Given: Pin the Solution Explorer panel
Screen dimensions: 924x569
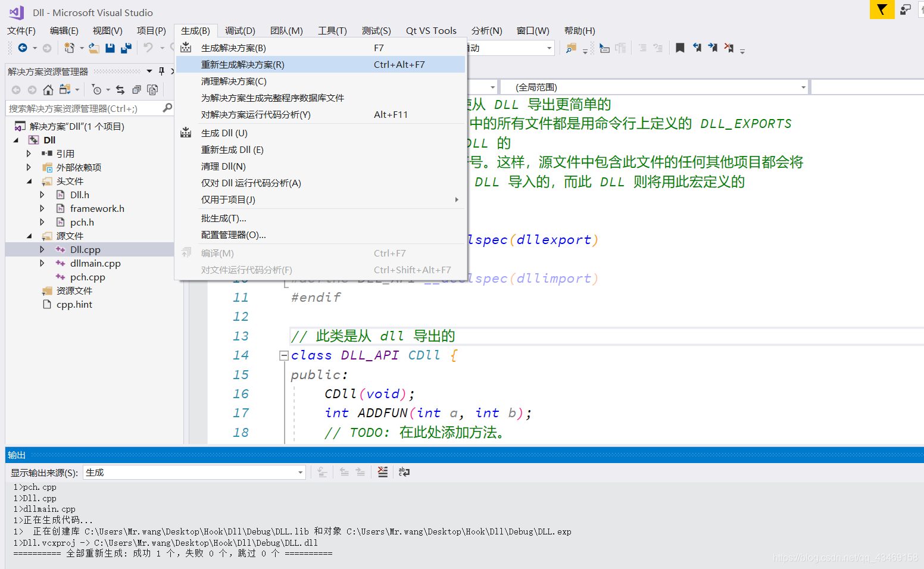Looking at the screenshot, I should coord(161,71).
